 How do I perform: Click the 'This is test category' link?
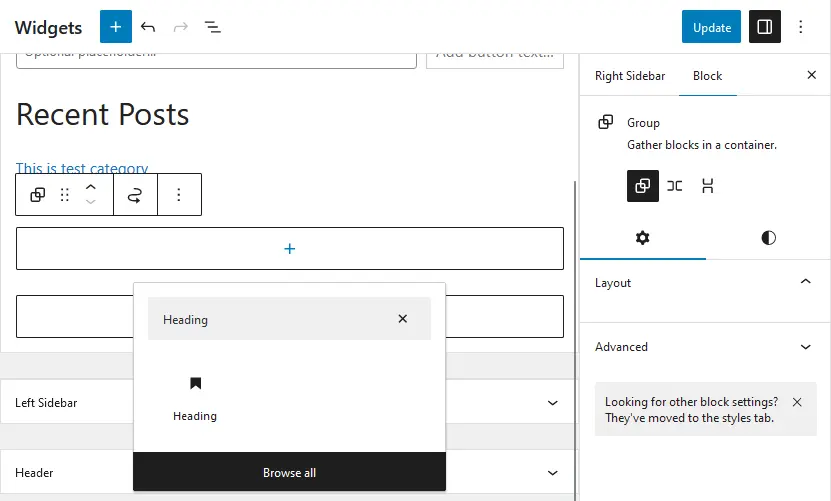pyautogui.click(x=82, y=168)
